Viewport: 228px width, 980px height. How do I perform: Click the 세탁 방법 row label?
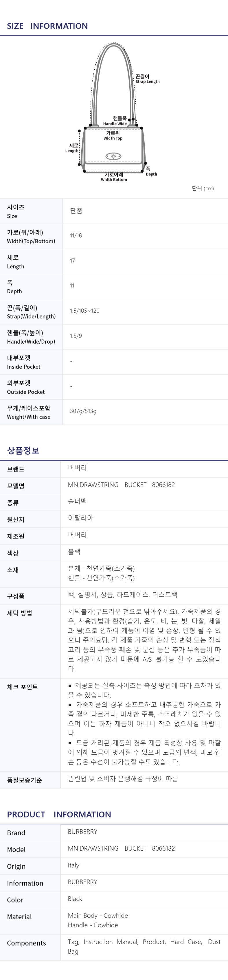[x=19, y=613]
